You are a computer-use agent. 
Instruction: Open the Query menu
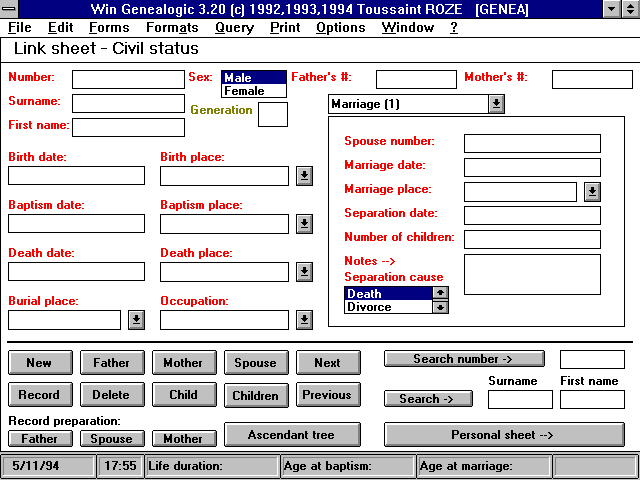[x=234, y=27]
